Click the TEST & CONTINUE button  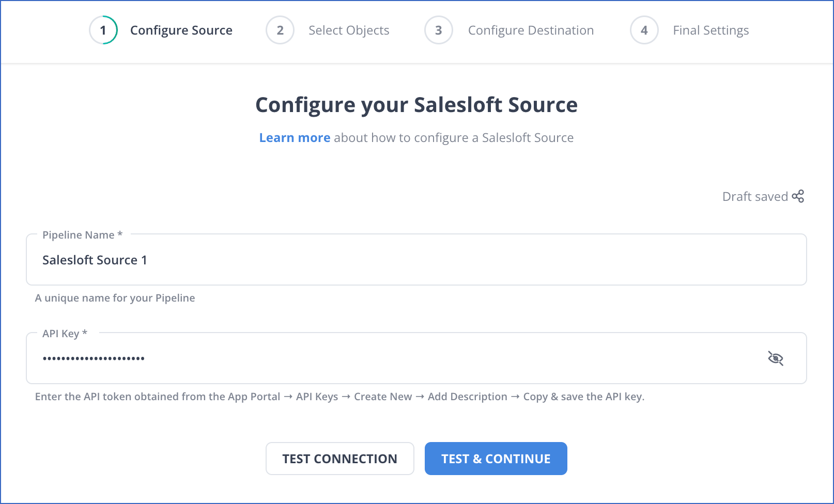496,459
